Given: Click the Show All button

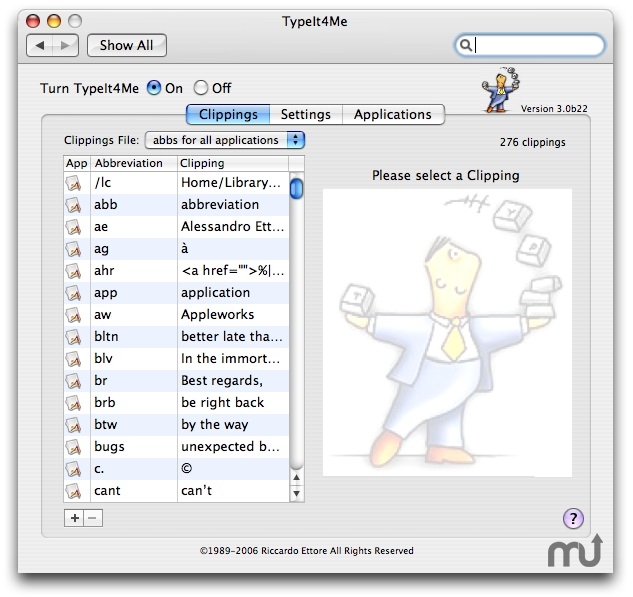Looking at the screenshot, I should pos(127,45).
